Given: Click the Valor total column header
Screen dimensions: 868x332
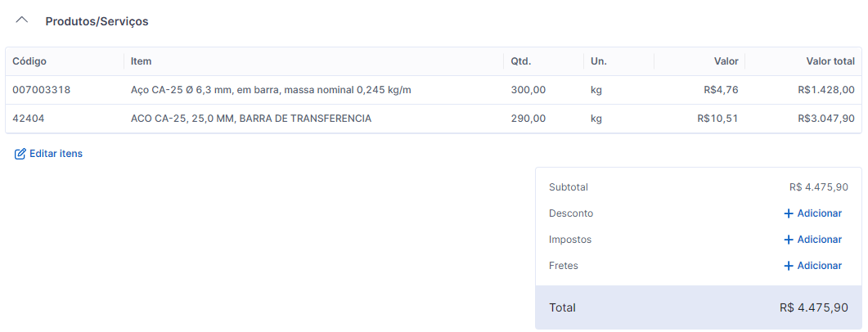Looking at the screenshot, I should pyautogui.click(x=830, y=61).
